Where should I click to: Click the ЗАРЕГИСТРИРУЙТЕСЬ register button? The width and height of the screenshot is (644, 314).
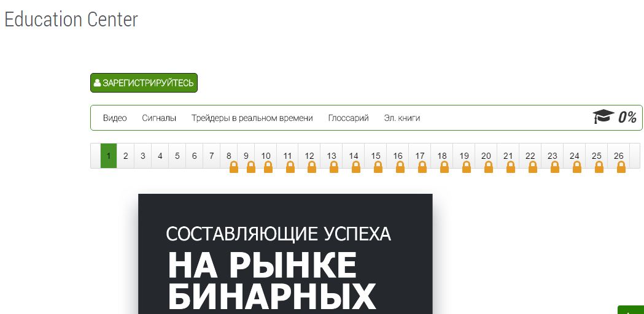144,83
